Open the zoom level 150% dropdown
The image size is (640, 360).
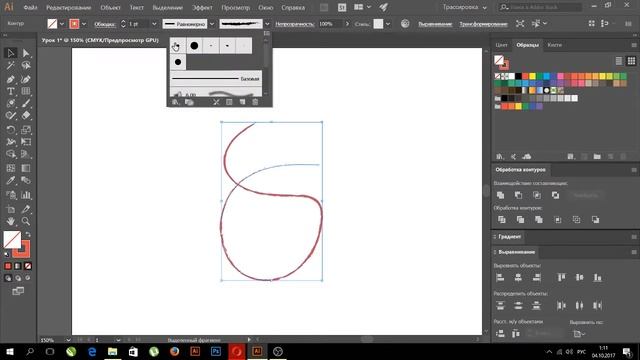(68, 340)
